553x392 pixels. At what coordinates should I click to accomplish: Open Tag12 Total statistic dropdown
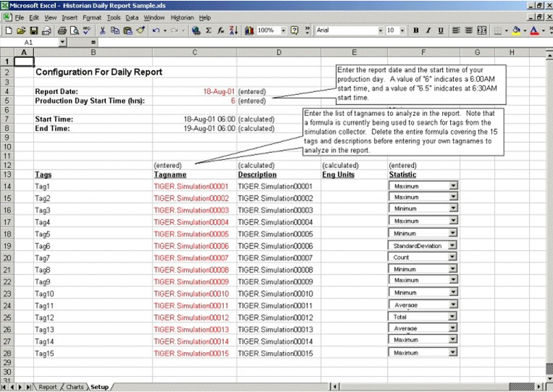pos(452,316)
